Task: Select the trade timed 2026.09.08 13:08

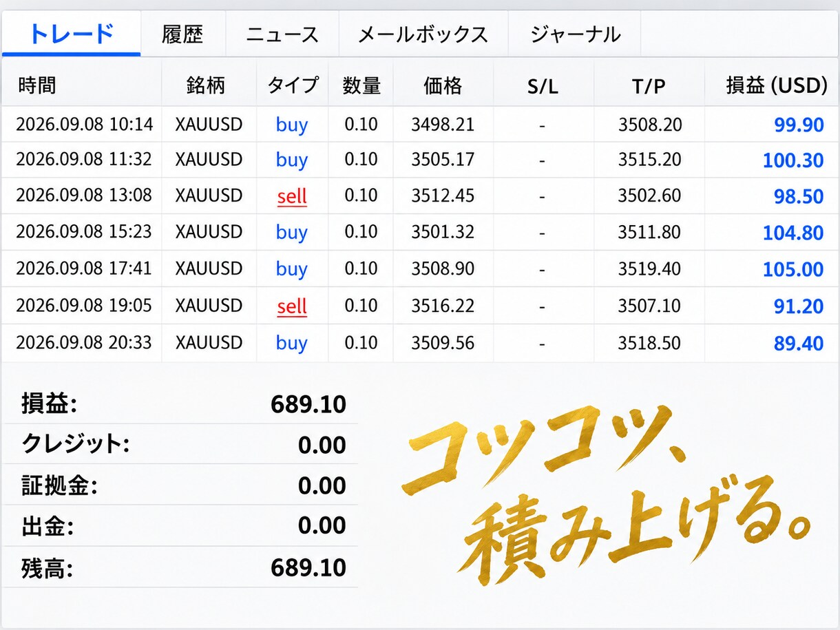Action: pyautogui.click(x=420, y=196)
